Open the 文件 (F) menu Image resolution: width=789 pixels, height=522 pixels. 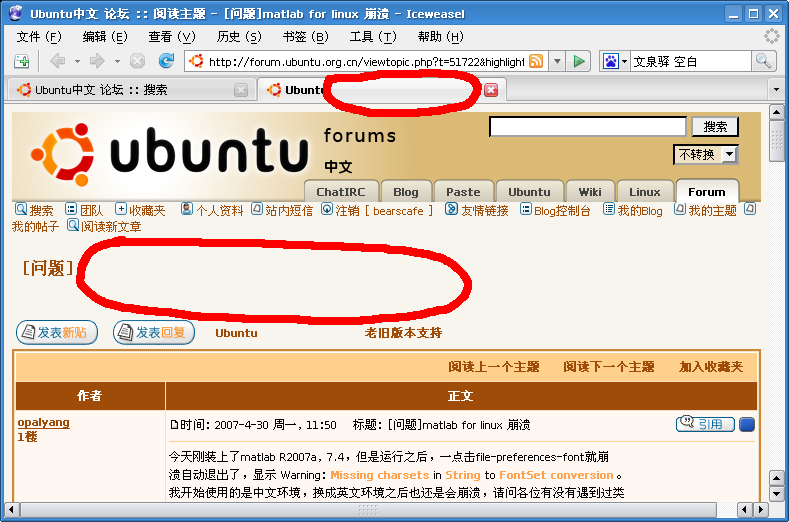coord(39,37)
